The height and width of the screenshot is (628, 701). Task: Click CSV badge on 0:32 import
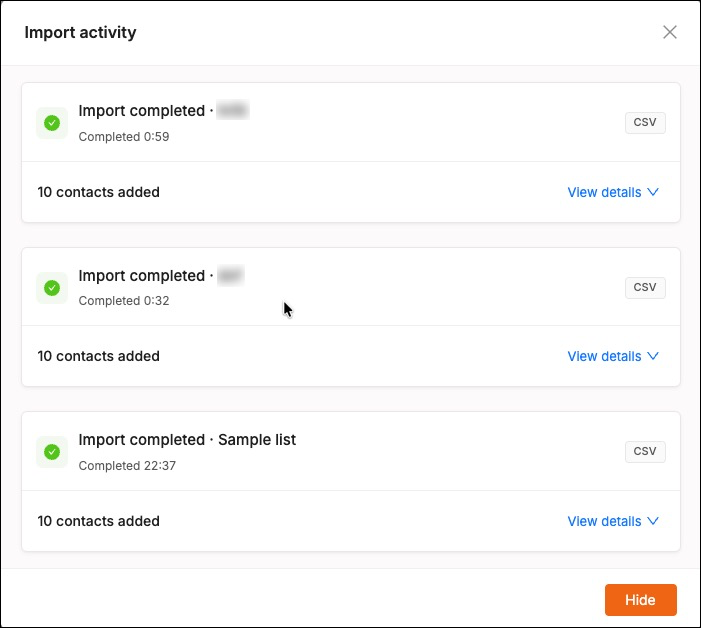645,287
